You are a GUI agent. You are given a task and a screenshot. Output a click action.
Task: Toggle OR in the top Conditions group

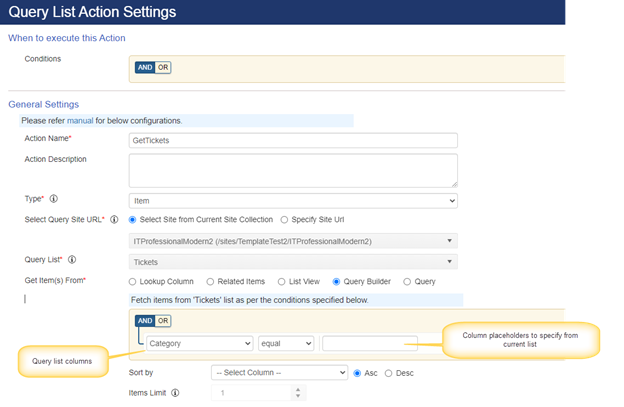pyautogui.click(x=163, y=67)
